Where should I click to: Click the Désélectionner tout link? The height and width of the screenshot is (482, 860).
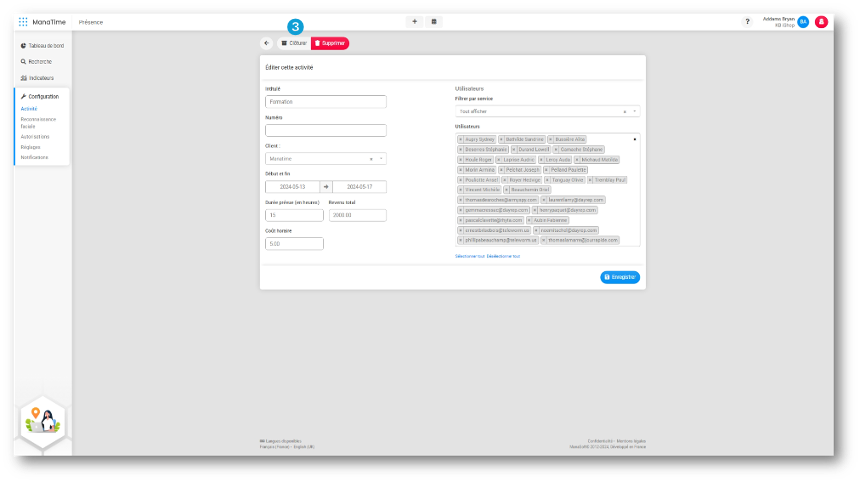[x=503, y=256]
